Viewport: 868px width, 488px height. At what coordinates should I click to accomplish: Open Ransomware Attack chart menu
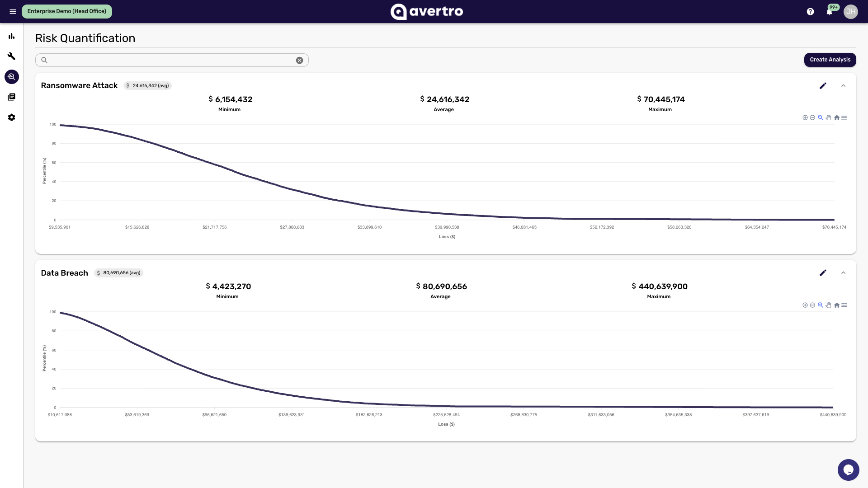pyautogui.click(x=844, y=117)
